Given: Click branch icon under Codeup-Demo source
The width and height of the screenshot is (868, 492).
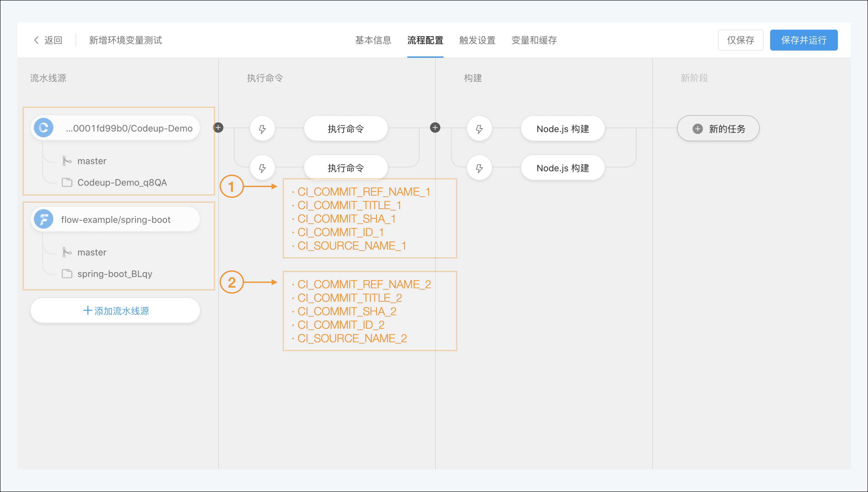Looking at the screenshot, I should point(66,161).
